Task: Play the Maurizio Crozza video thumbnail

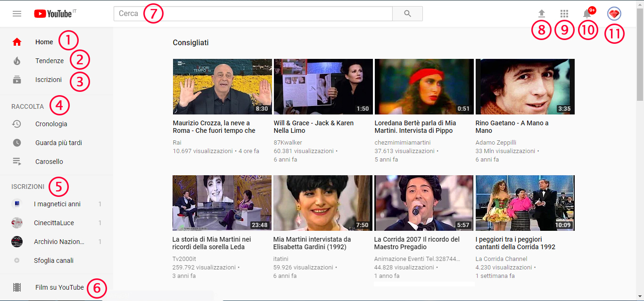Action: 222,87
